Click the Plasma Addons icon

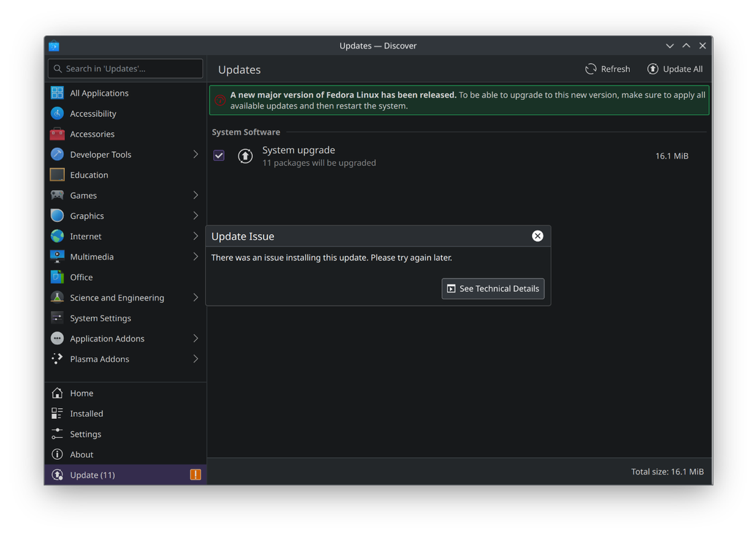(57, 359)
